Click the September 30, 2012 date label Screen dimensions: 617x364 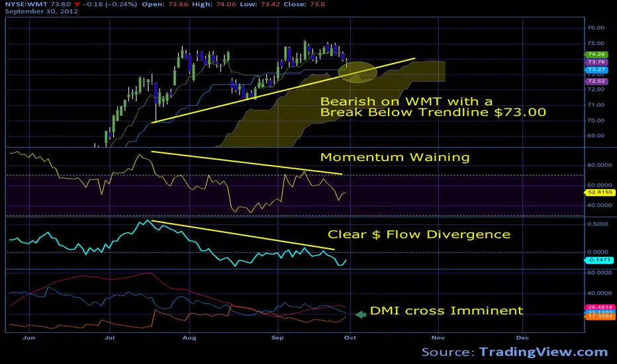(x=41, y=11)
